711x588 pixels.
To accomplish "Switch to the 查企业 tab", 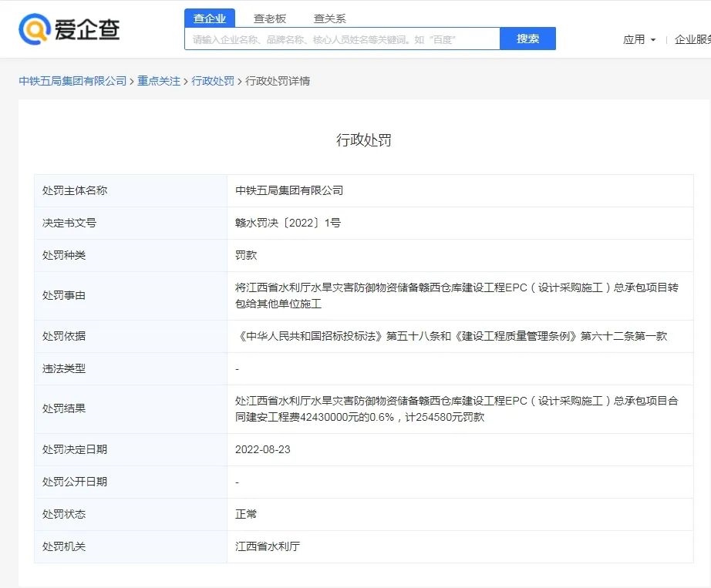I will [210, 18].
